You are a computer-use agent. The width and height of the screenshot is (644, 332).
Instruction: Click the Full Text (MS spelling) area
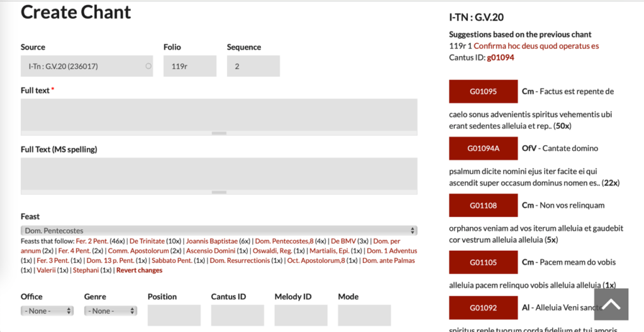218,174
